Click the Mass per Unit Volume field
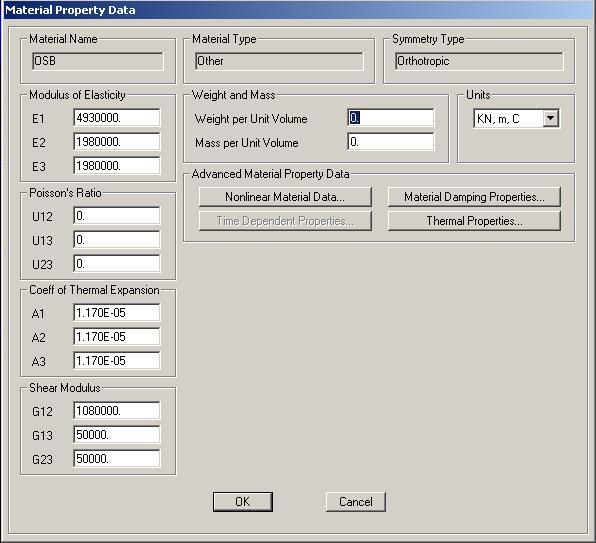This screenshot has height=543, width=596. click(x=390, y=142)
